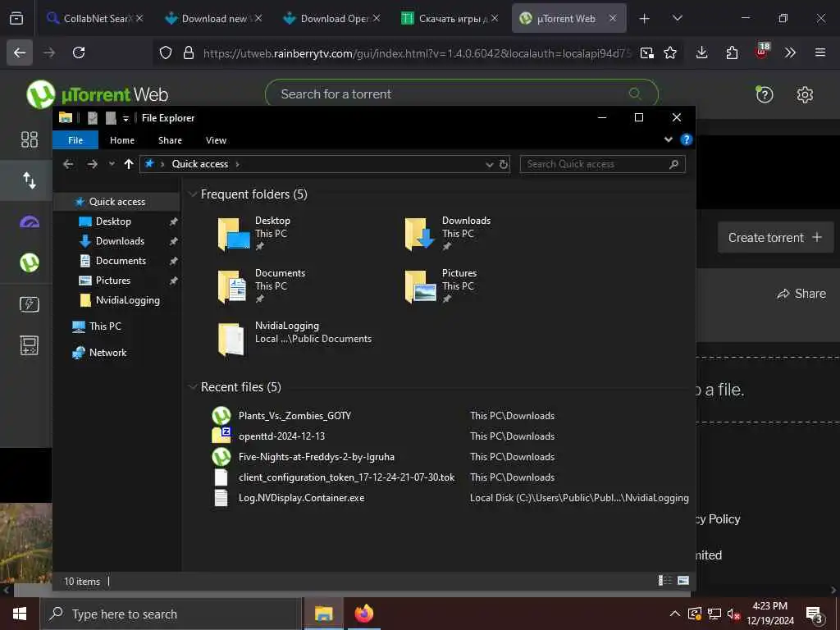Open the Windows Start menu
Viewport: 840px width, 630px height.
pyautogui.click(x=20, y=614)
